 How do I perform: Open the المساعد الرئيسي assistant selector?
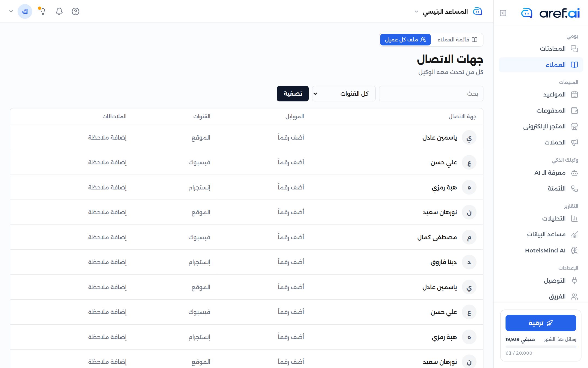point(448,11)
